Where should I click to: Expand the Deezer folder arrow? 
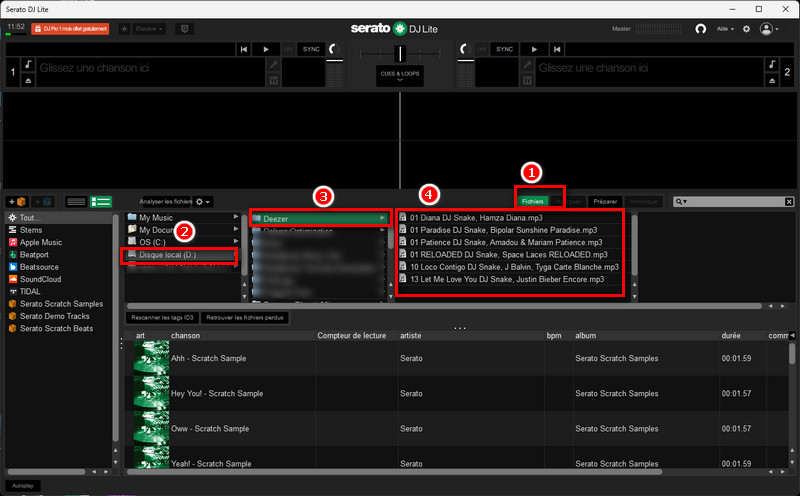(382, 218)
